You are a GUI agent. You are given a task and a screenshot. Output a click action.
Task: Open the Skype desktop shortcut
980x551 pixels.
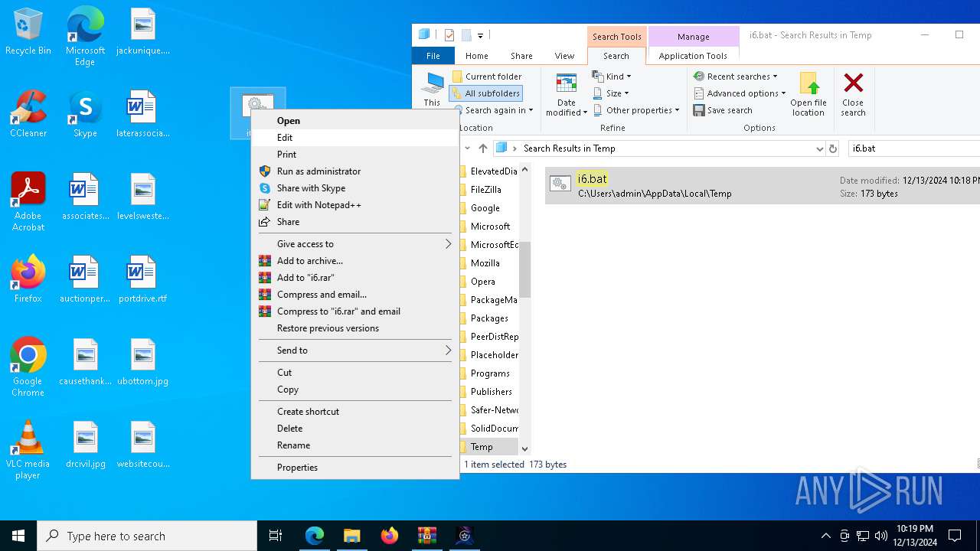click(x=85, y=114)
